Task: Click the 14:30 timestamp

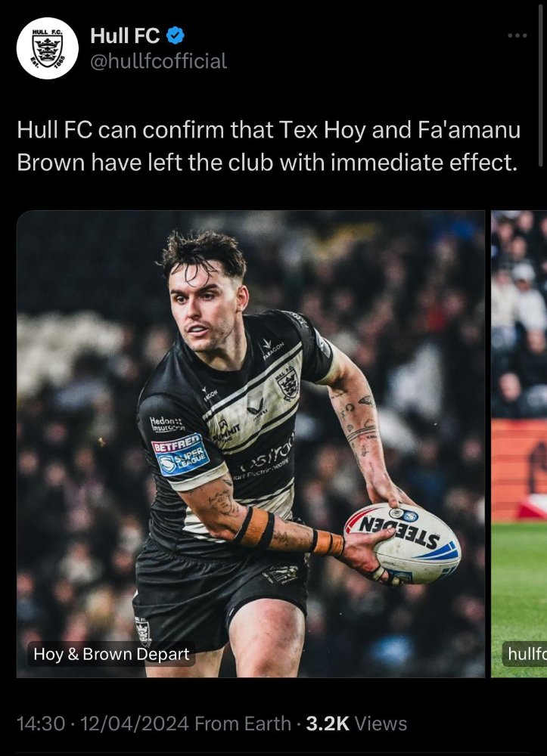Action: [41, 723]
